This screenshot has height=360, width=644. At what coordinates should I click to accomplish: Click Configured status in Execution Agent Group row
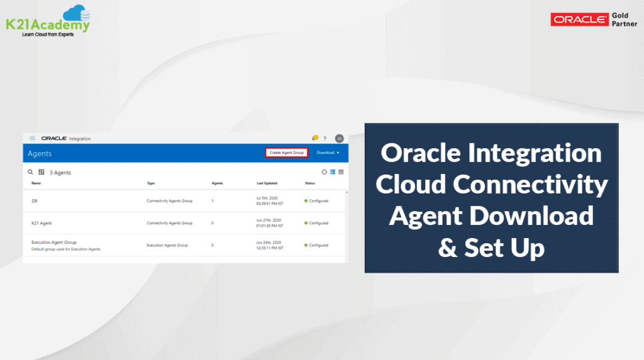[x=316, y=245]
